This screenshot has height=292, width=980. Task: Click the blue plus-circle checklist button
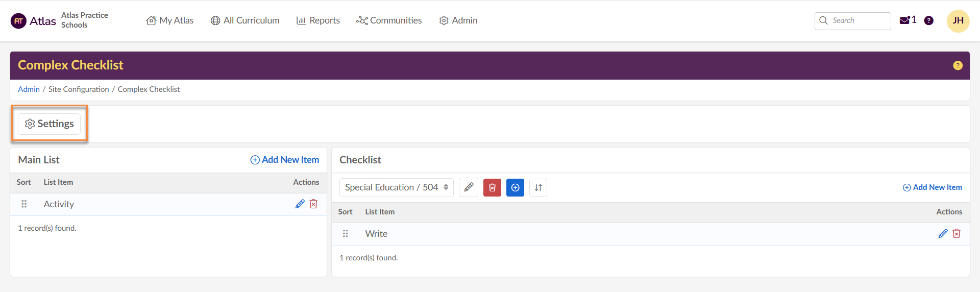coord(515,187)
